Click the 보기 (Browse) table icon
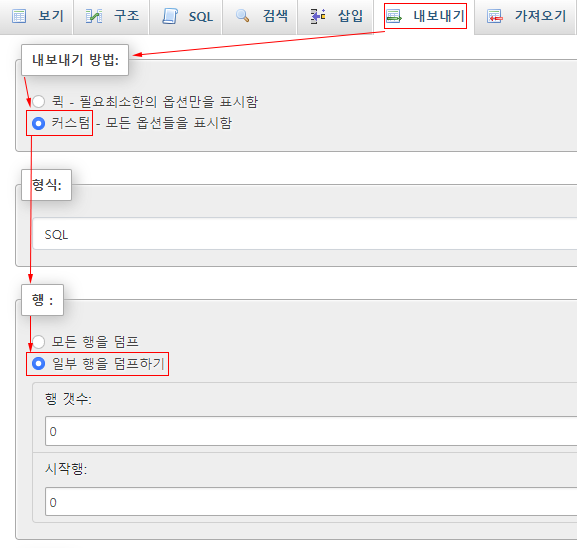This screenshot has height=548, width=577. pos(19,17)
